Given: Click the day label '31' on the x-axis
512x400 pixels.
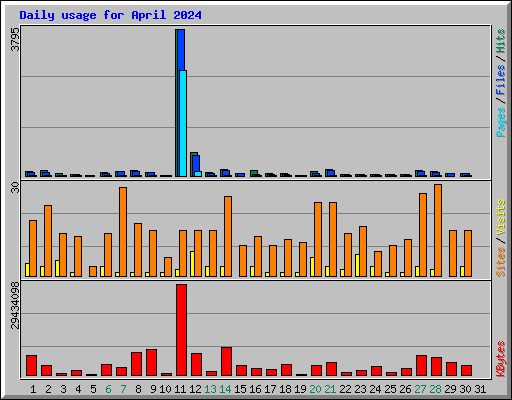Looking at the screenshot, I should [x=480, y=389].
